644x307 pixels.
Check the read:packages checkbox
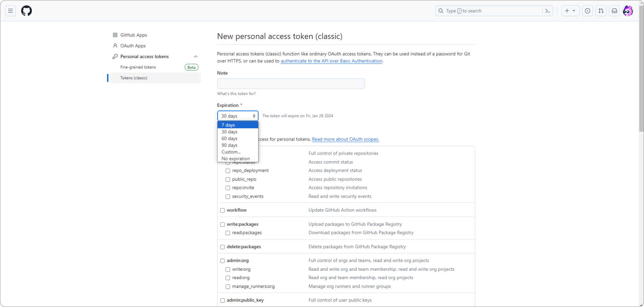(228, 233)
